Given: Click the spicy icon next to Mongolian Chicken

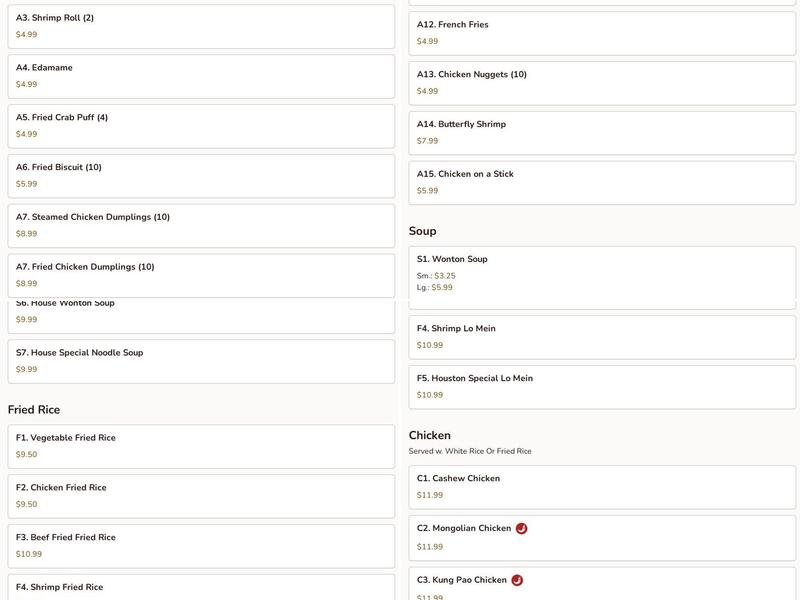Looking at the screenshot, I should tap(521, 528).
